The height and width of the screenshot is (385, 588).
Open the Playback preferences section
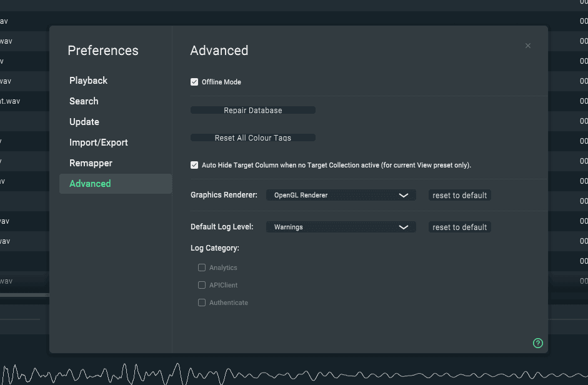click(88, 81)
